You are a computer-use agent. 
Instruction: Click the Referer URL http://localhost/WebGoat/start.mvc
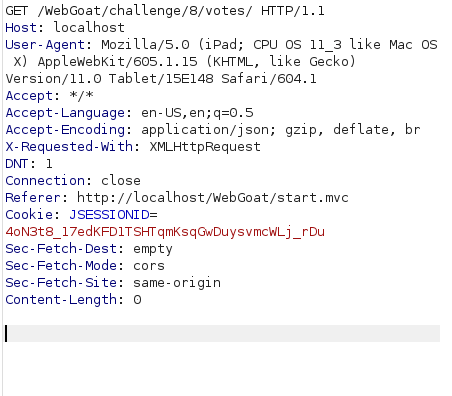pos(213,198)
